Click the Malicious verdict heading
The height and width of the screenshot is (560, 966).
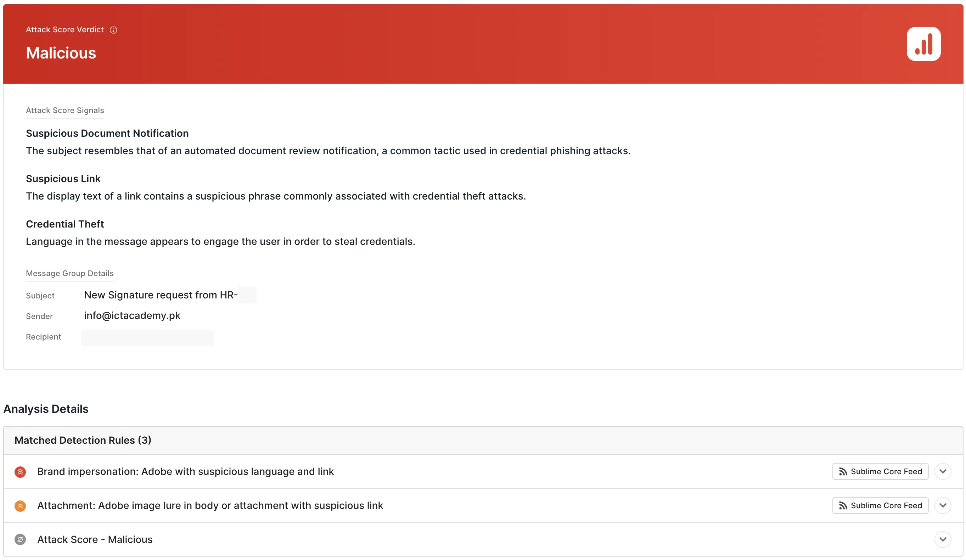pos(61,53)
